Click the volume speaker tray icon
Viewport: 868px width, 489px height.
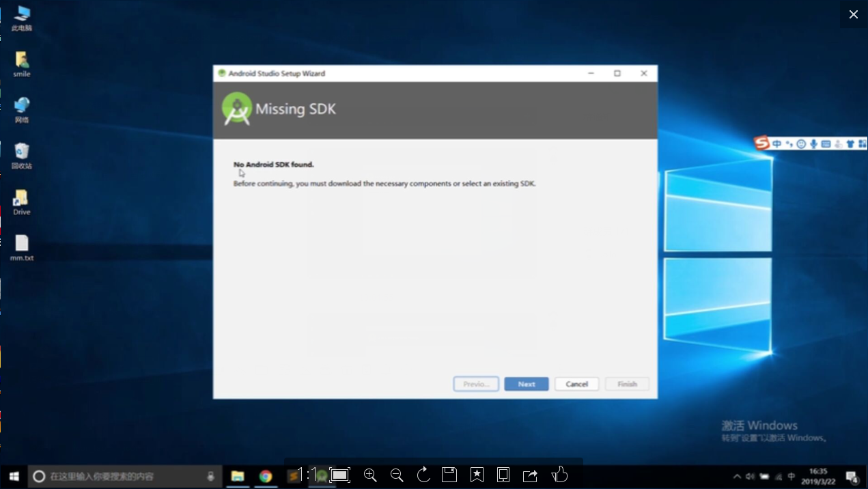[x=751, y=476]
